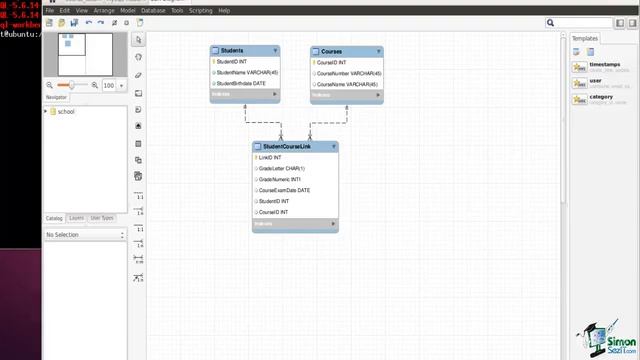Click the zoom value field showing 100
Image resolution: width=640 pixels, height=360 pixels.
109,86
